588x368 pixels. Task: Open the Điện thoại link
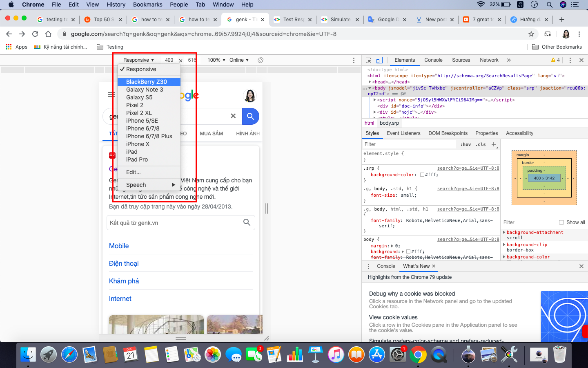click(124, 263)
